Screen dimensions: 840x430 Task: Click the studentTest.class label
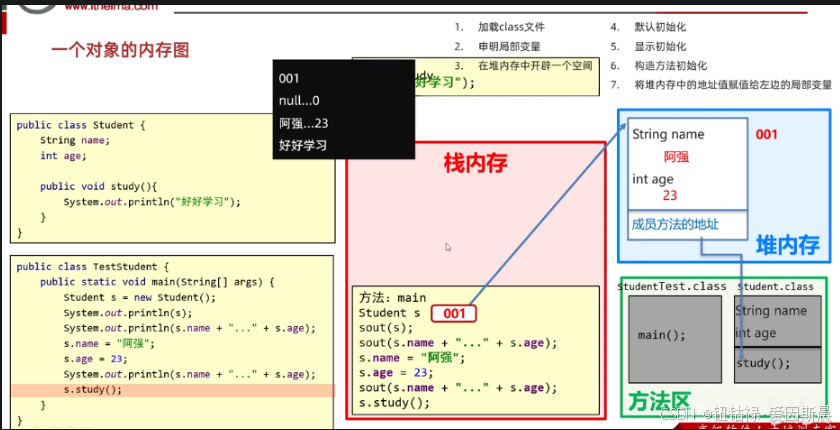coord(672,286)
